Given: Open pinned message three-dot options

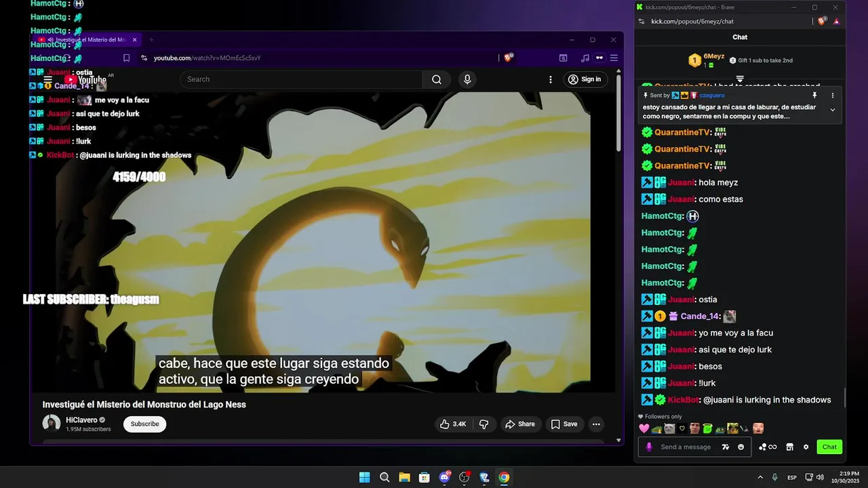Looking at the screenshot, I should (833, 96).
